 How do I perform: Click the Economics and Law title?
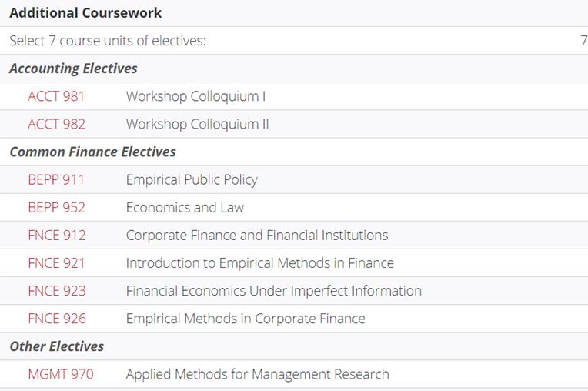point(185,207)
